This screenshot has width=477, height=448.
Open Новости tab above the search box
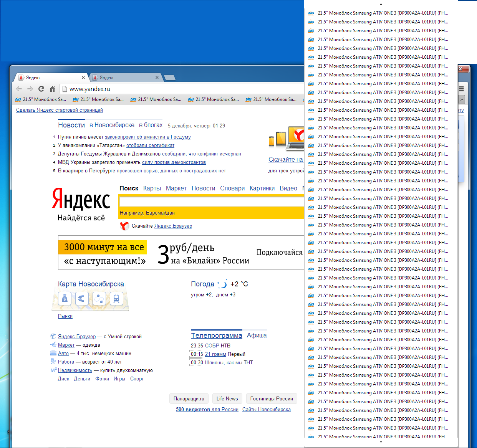(203, 188)
